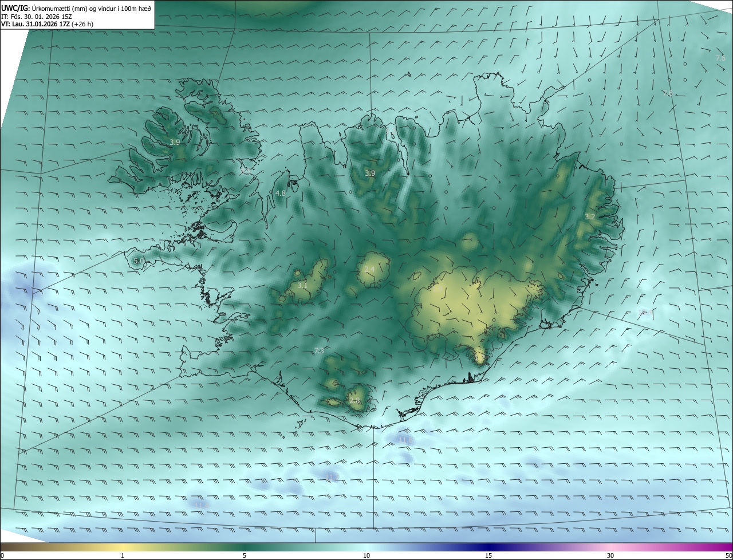Click the "1" label on the color scale
This screenshot has width=733, height=560.
tap(123, 555)
